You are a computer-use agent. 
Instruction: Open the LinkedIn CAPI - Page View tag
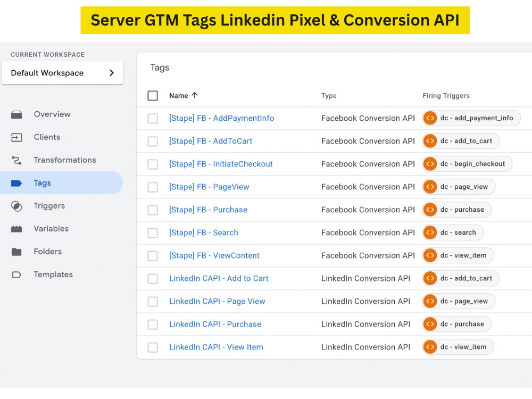pos(217,301)
